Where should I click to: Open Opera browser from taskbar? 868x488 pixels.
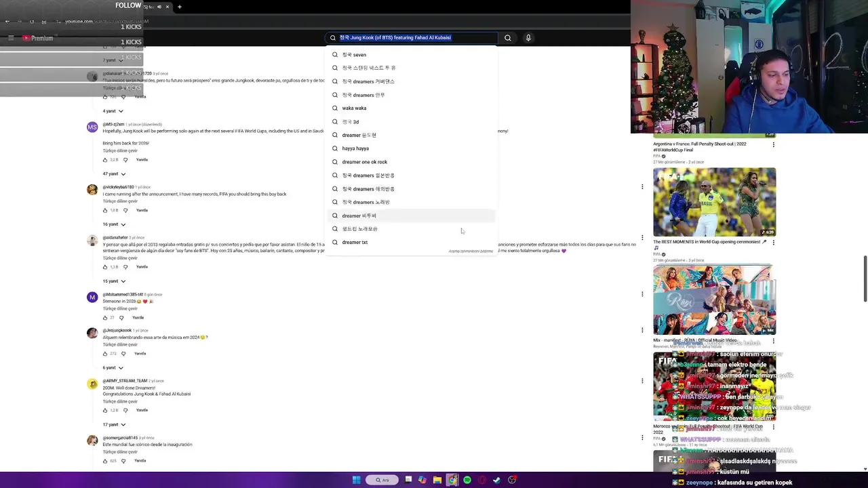pyautogui.click(x=482, y=480)
